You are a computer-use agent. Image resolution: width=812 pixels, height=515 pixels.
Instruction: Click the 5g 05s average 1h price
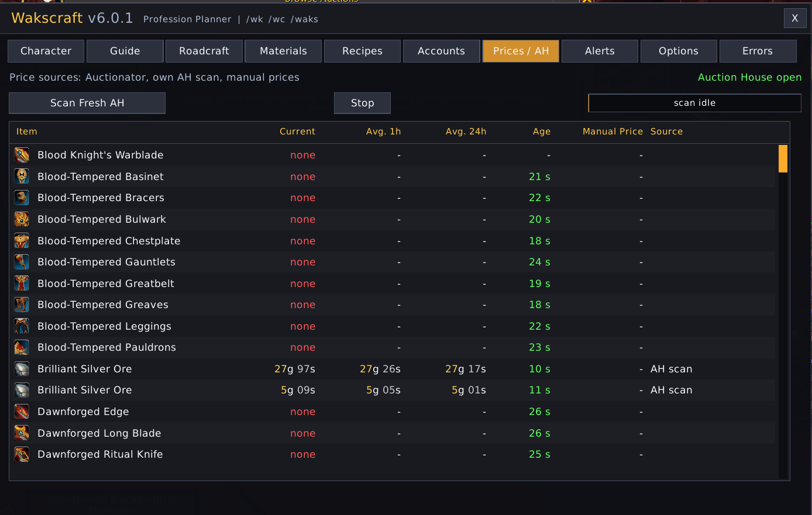click(x=383, y=390)
